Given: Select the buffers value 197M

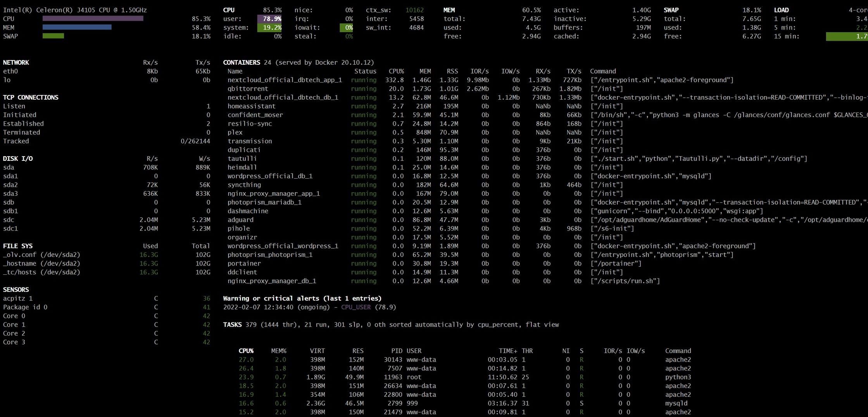Looking at the screenshot, I should [644, 28].
